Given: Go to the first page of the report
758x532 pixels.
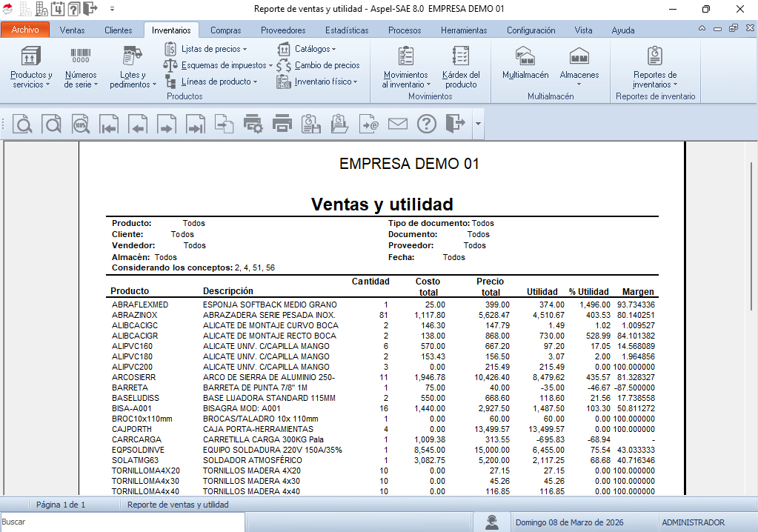Looking at the screenshot, I should 110,124.
